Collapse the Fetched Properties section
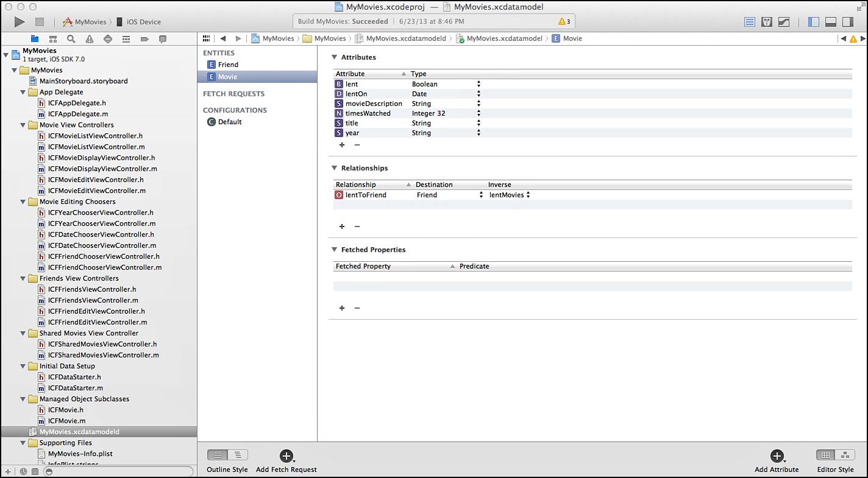Image resolution: width=868 pixels, height=478 pixels. 334,250
